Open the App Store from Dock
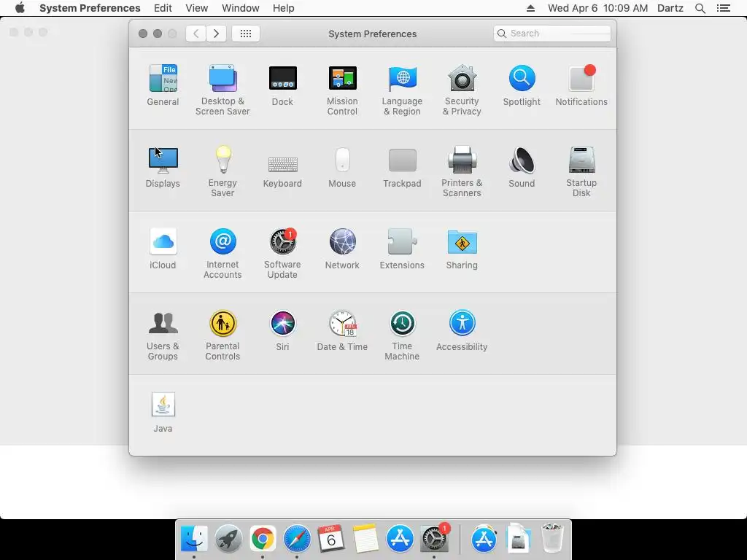 (400, 539)
